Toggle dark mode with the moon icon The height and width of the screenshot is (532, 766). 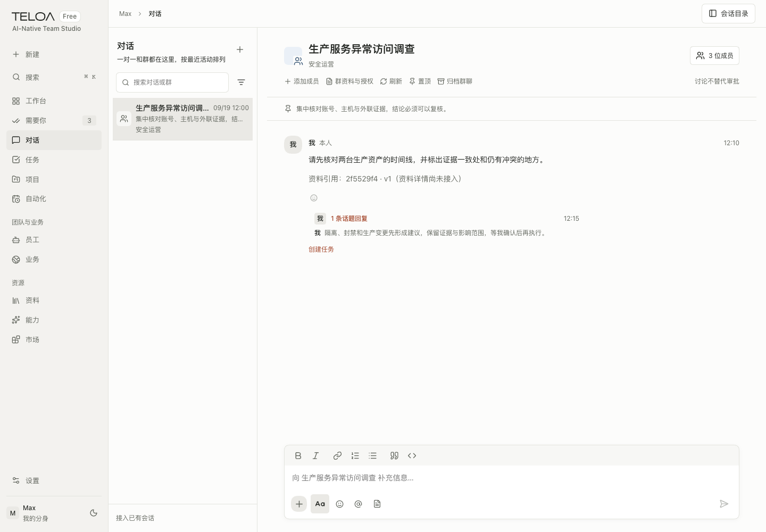click(x=94, y=513)
